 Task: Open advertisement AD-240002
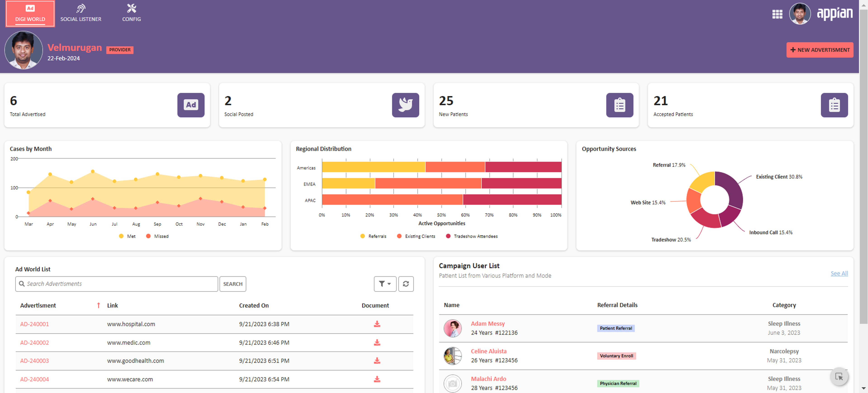(x=34, y=342)
